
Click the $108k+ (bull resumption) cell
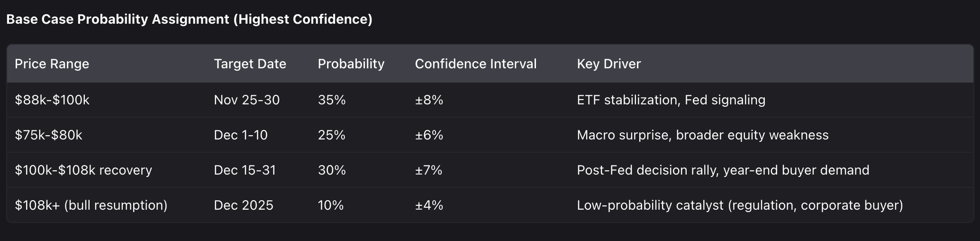point(91,205)
